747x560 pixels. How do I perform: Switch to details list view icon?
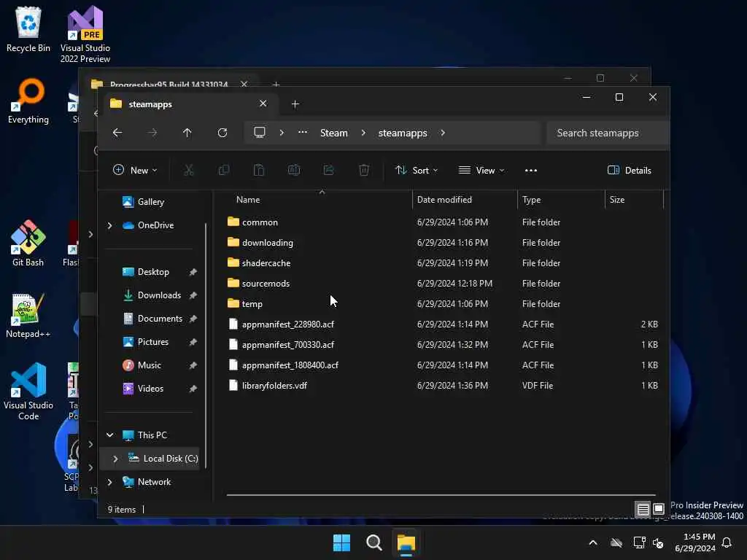(x=643, y=510)
